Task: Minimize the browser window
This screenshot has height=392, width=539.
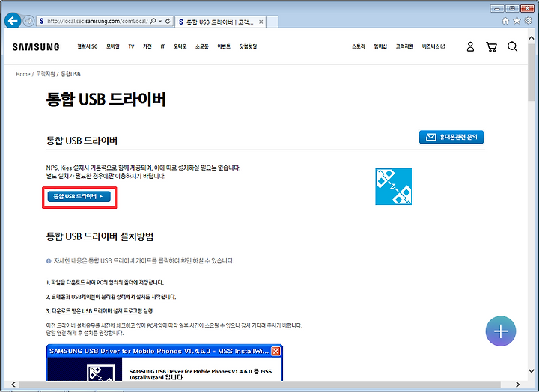Action: tap(497, 8)
